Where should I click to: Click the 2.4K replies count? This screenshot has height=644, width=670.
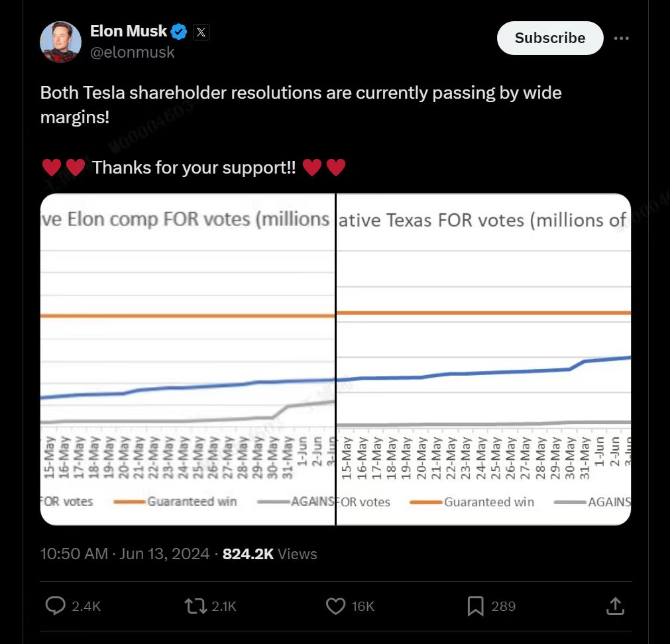86,606
